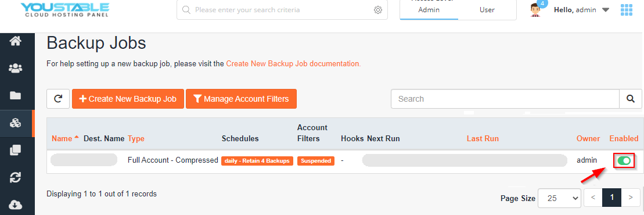
Task: Click the Backup Jobs page heading
Action: 96,43
